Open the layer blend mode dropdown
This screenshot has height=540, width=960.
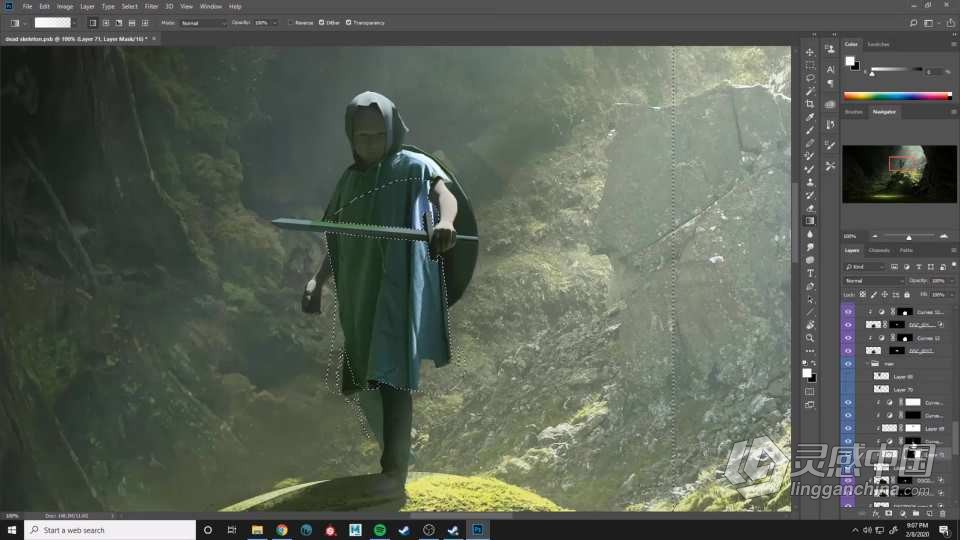(874, 280)
